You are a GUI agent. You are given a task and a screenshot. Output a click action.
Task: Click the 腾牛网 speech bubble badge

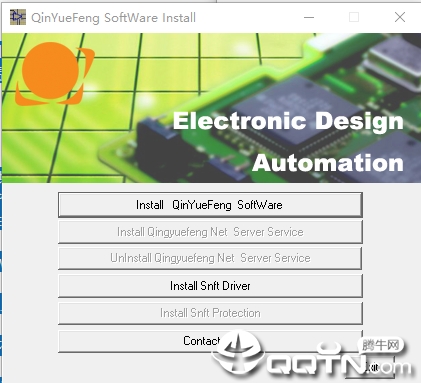click(x=381, y=345)
